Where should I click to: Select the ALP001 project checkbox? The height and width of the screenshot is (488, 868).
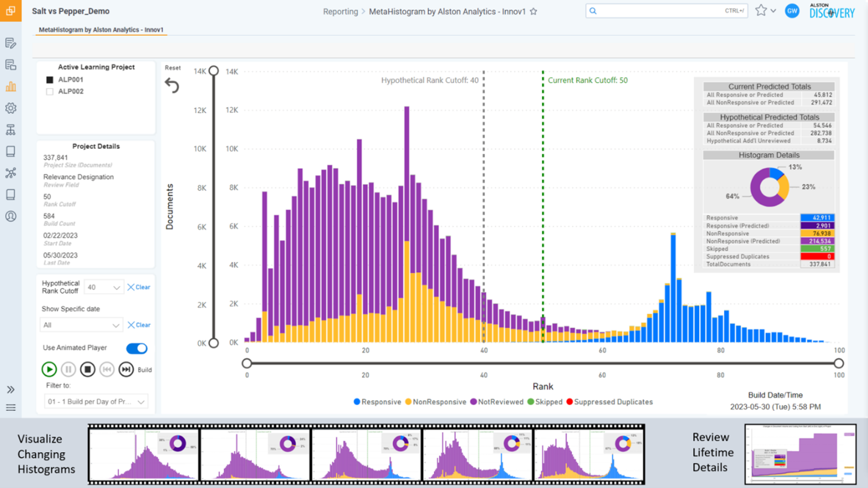pos(50,80)
